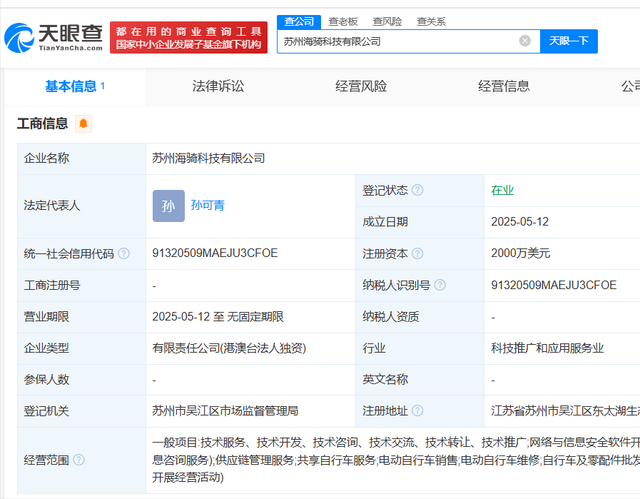
Task: Click help icon next to 经营范围
Action: pos(79,460)
